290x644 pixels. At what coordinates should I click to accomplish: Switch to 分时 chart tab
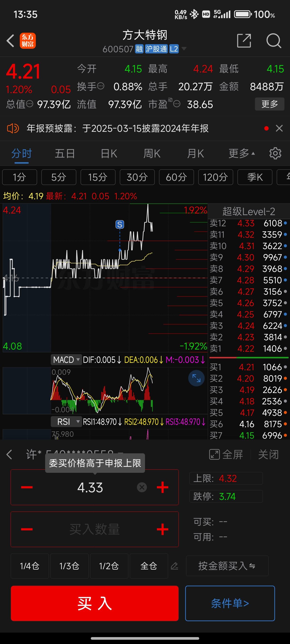tap(22, 153)
